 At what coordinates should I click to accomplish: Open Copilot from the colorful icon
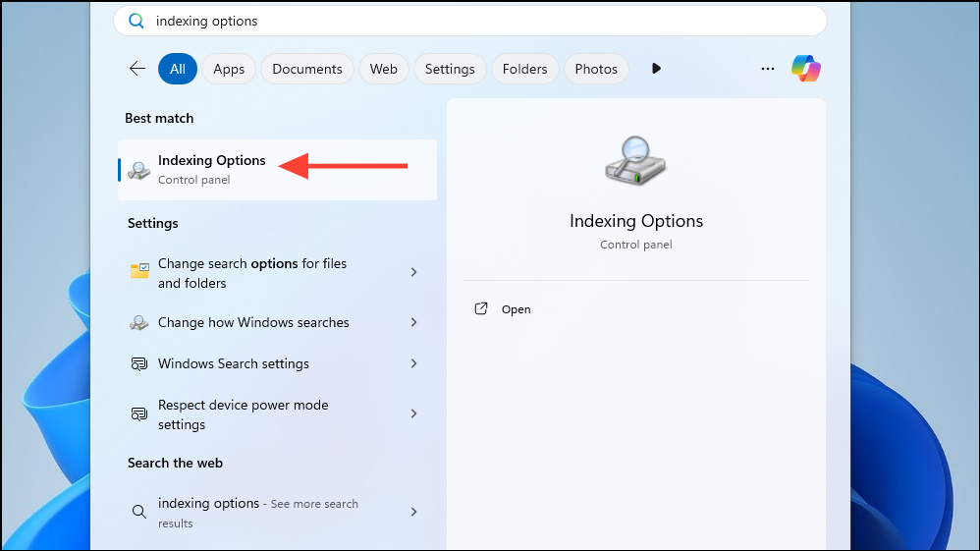pyautogui.click(x=805, y=69)
